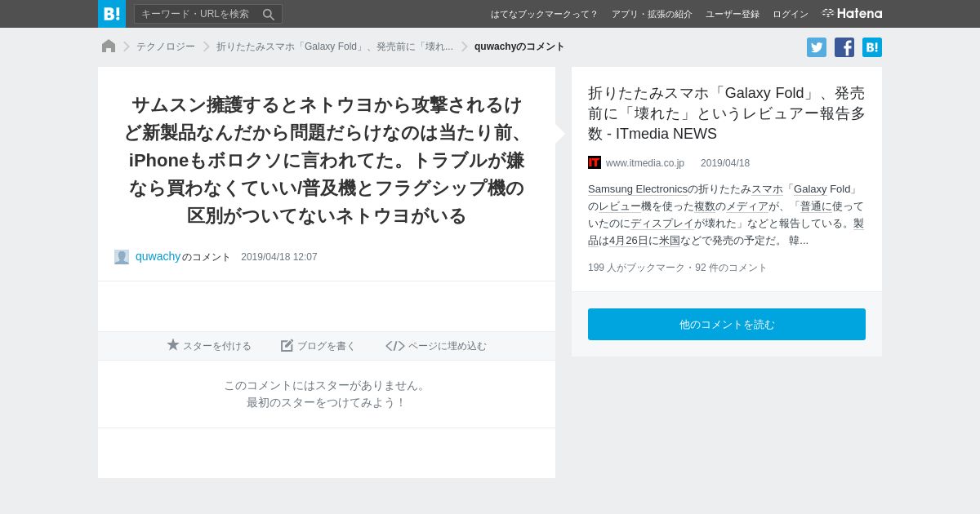Click comment timestamp 2019/04/18 12:07
Screen dimensions: 980x514
[x=279, y=257]
